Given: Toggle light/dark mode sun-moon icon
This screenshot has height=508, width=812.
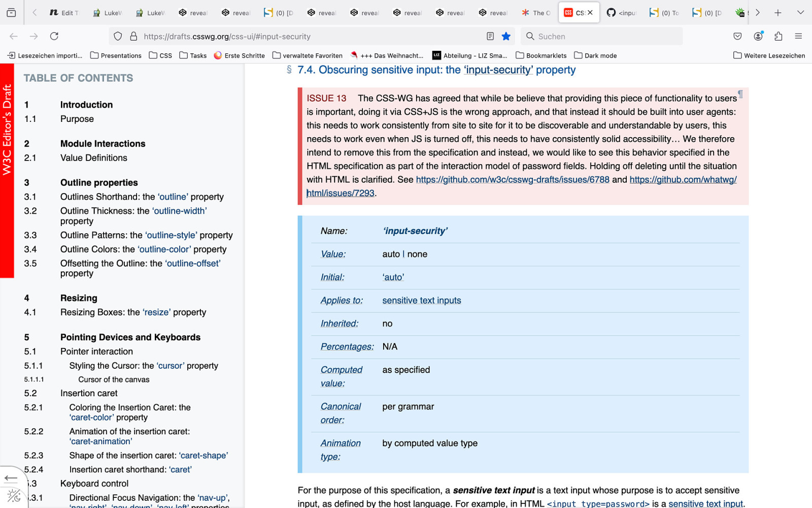Looking at the screenshot, I should pos(14,496).
